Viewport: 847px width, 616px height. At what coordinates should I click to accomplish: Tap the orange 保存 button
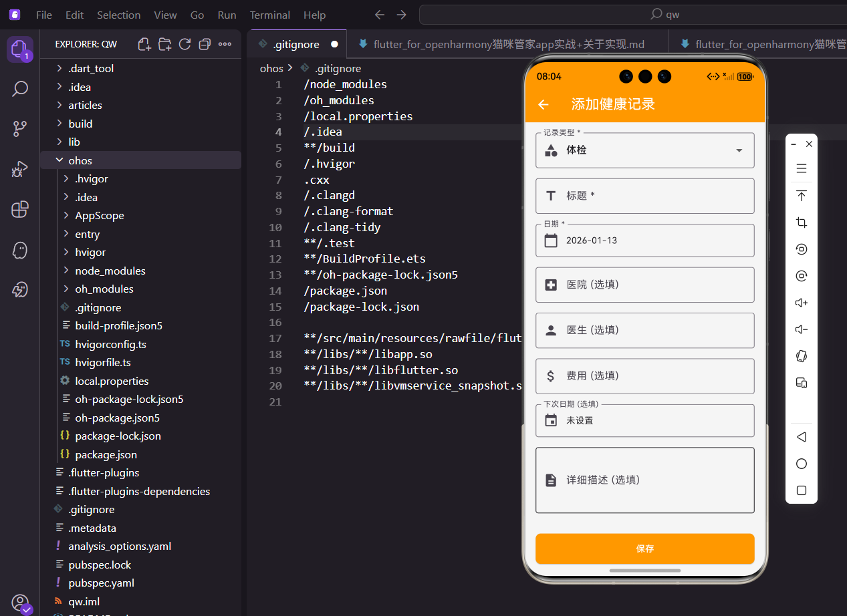[645, 549]
